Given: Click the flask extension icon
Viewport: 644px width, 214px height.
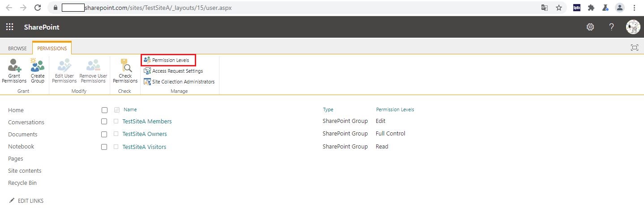Looking at the screenshot, I should (605, 8).
